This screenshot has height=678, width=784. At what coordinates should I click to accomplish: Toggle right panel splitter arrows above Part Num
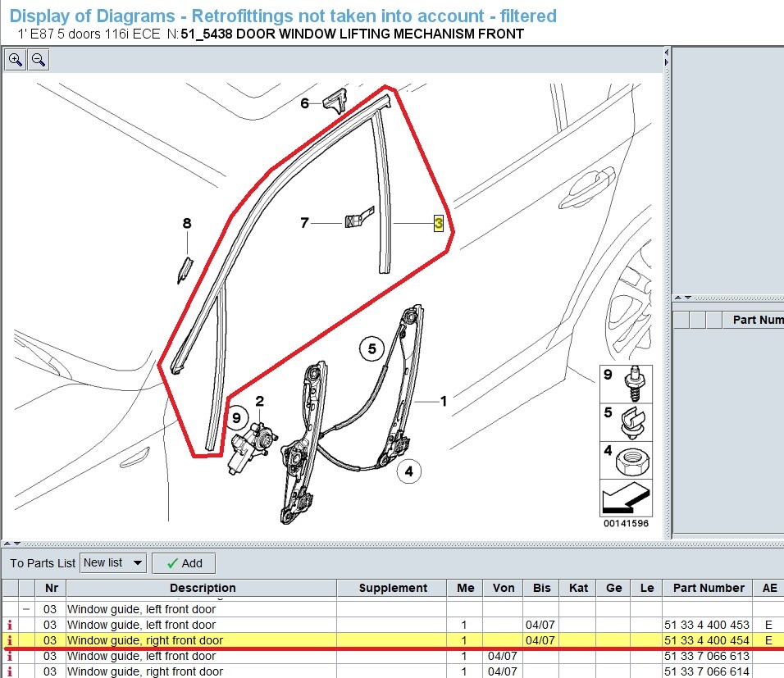click(x=683, y=298)
